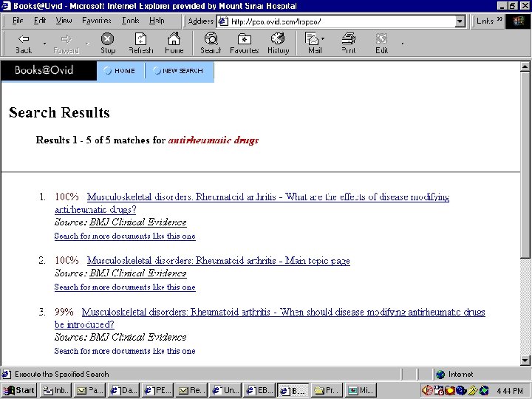Search for more documents like result 3
Image resolution: width=532 pixels, height=399 pixels.
coord(125,351)
